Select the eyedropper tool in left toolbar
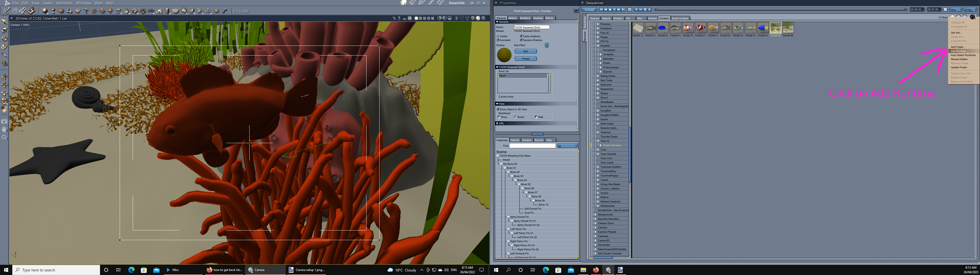Viewport: 980px width, 275px height. (x=5, y=55)
